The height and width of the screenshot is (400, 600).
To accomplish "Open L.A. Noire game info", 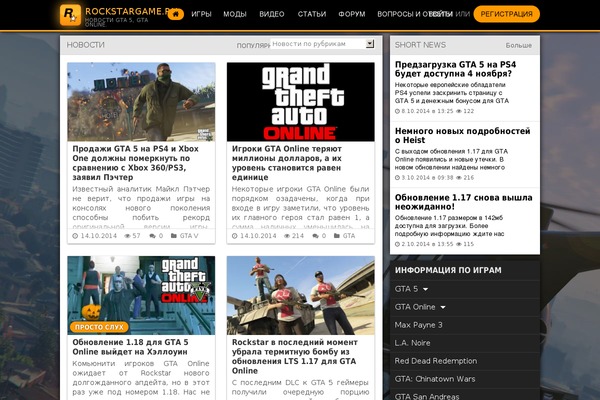I will tap(412, 343).
